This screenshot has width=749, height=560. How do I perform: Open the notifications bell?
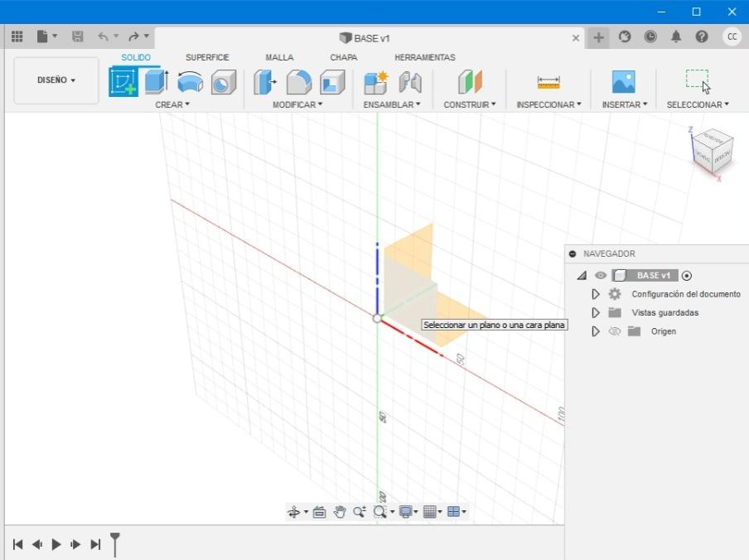(x=676, y=36)
